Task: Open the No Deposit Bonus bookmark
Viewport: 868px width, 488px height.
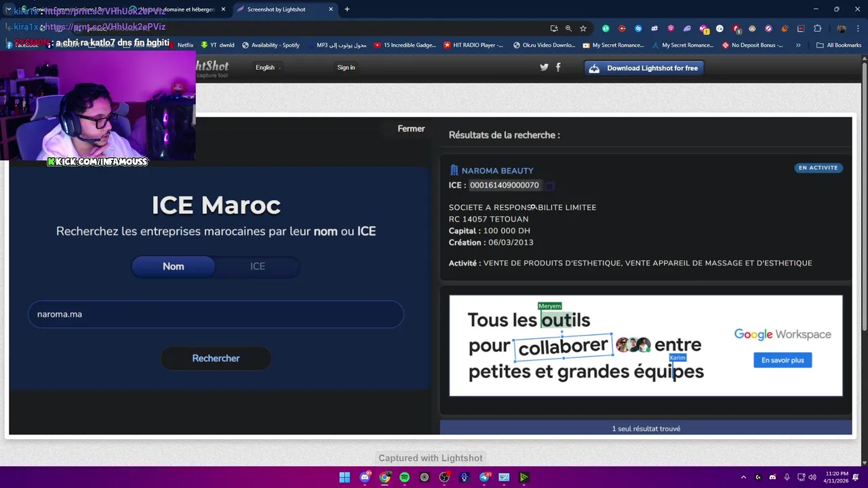Action: pos(753,45)
